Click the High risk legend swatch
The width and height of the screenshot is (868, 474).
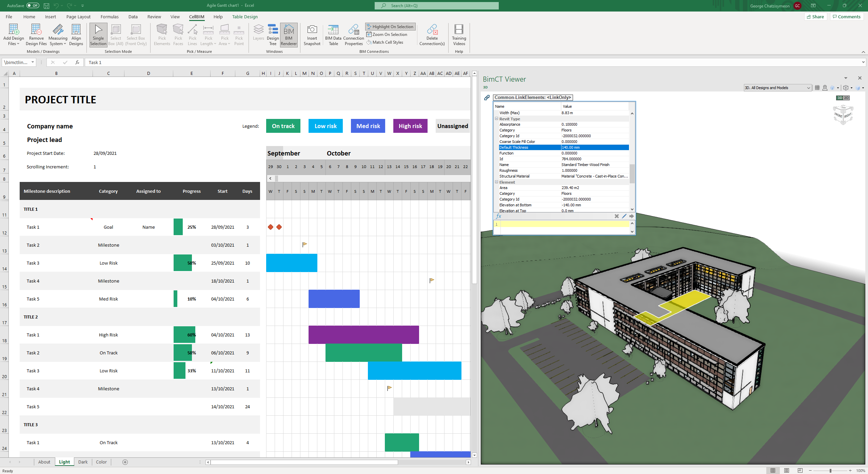pos(410,126)
